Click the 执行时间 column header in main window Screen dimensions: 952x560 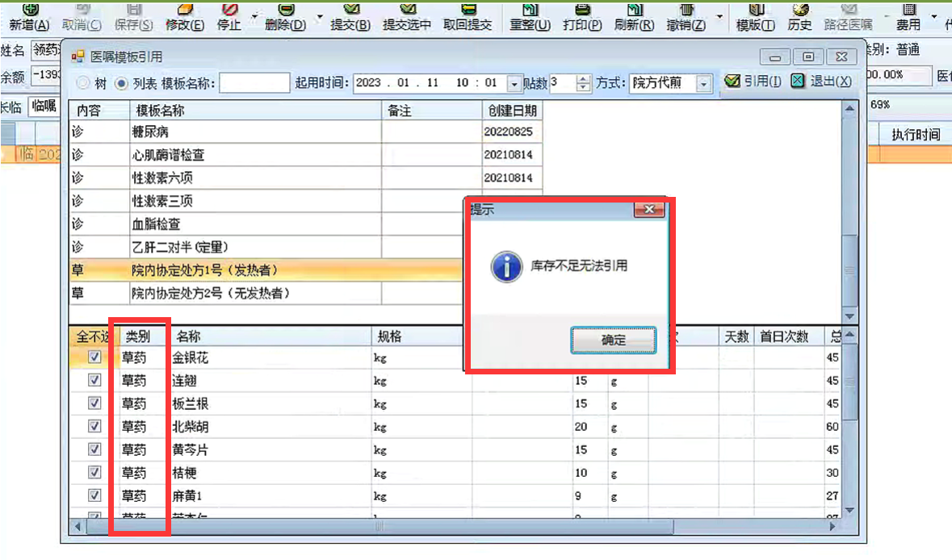[x=916, y=135]
